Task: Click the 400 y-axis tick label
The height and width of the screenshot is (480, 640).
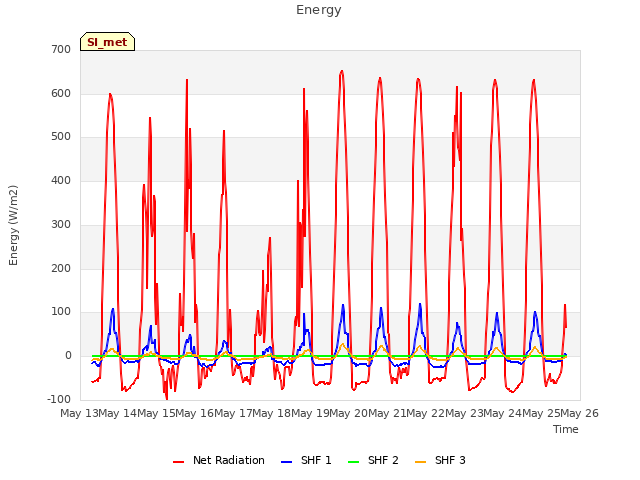Action: point(61,180)
